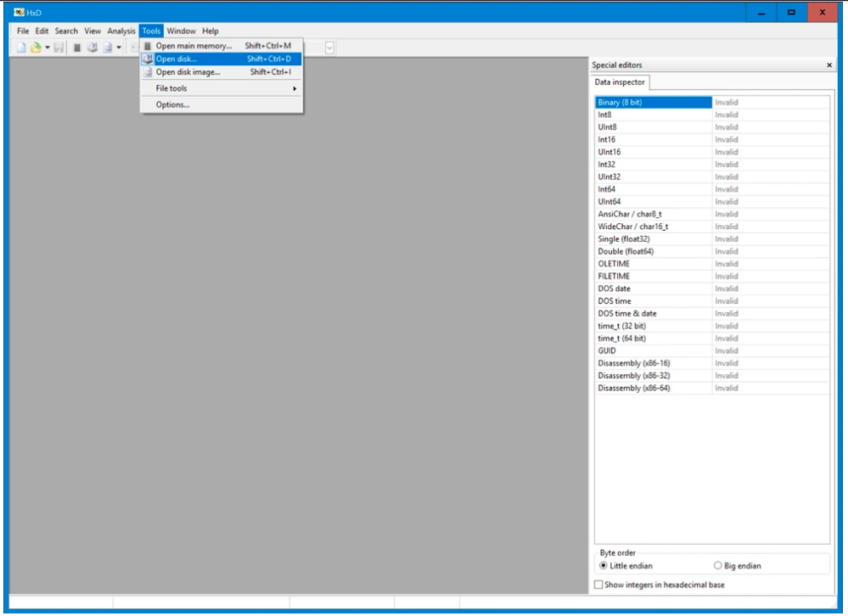
Task: Enable Show integers in hexadecimal base
Action: [x=599, y=585]
